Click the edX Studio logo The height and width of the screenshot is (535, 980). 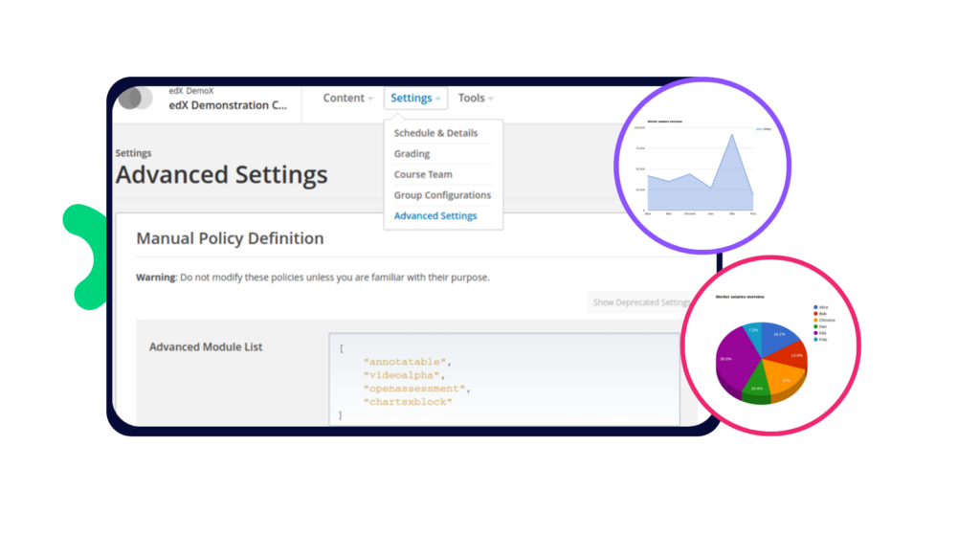tap(137, 98)
